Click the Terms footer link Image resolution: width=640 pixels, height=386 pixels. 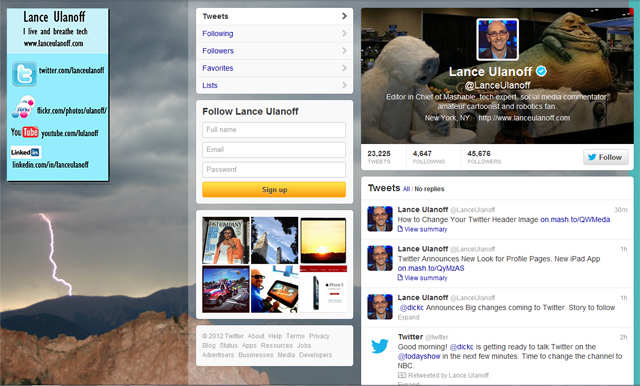(296, 336)
